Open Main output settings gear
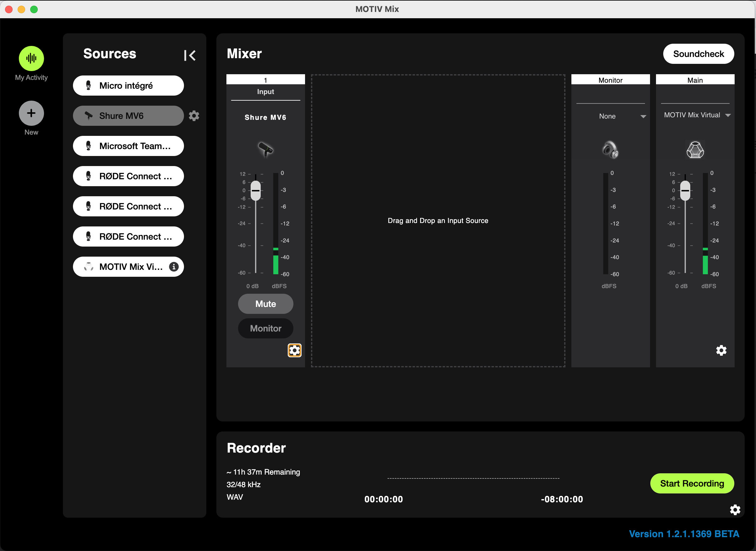The width and height of the screenshot is (756, 551). (721, 350)
